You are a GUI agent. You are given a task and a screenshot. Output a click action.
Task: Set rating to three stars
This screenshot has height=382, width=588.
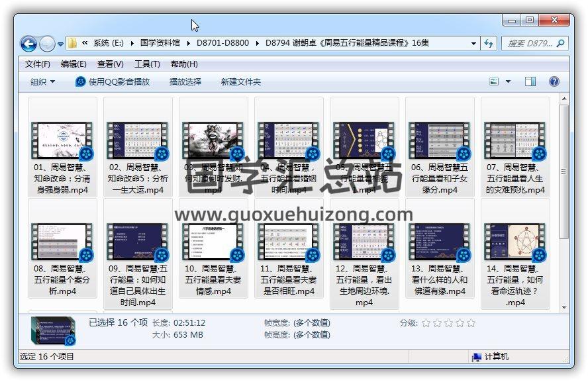(x=448, y=323)
